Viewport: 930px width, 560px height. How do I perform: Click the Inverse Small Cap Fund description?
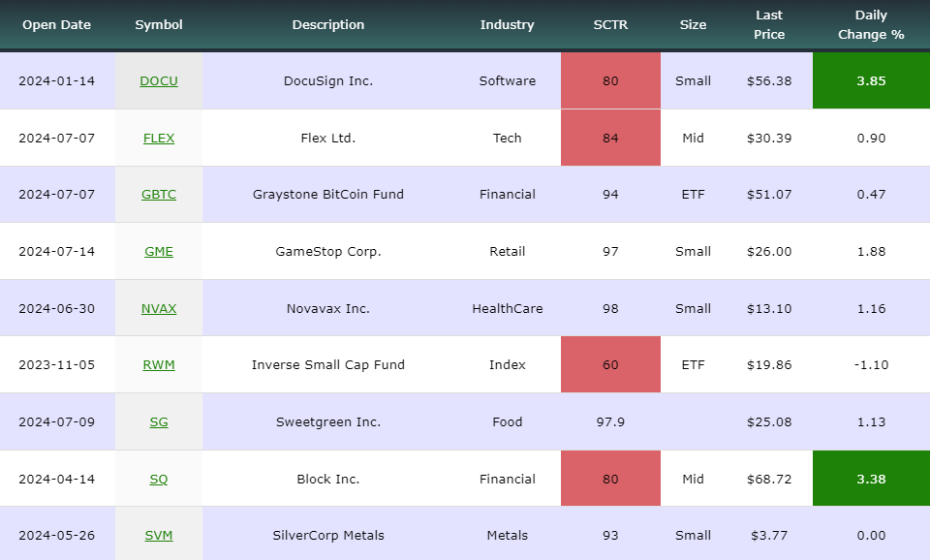pos(328,365)
